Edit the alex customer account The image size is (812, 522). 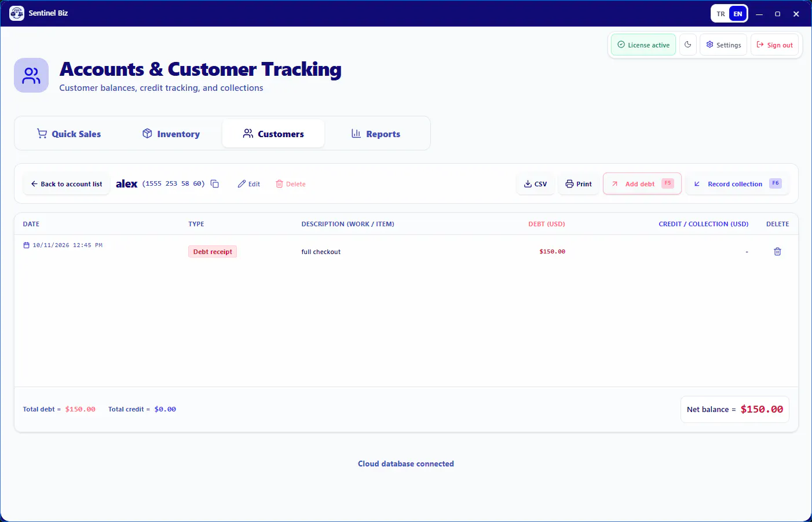(x=249, y=184)
